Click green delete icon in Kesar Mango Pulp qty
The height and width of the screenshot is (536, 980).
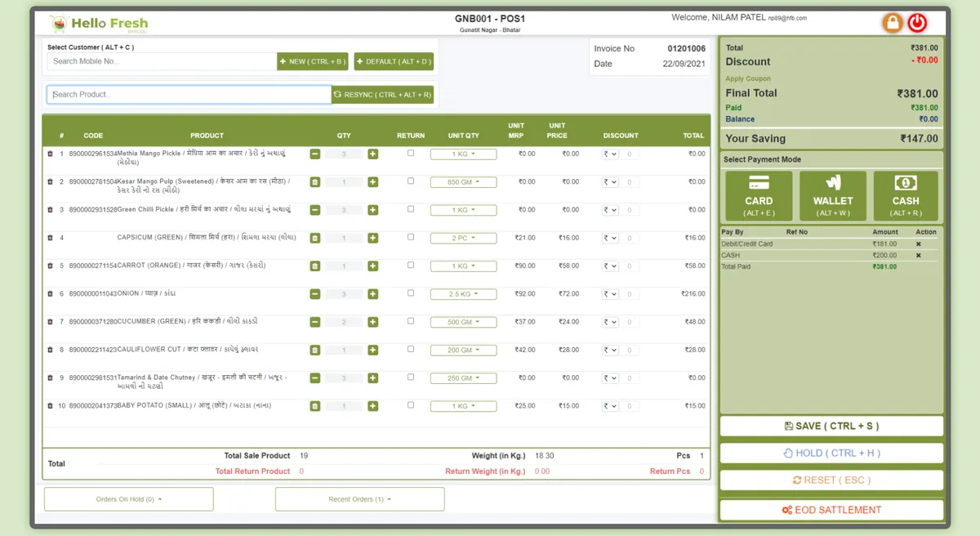[x=315, y=182]
